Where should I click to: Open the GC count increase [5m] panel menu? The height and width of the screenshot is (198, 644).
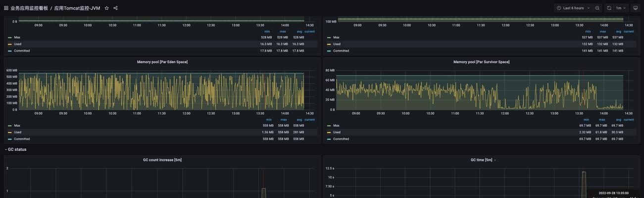pyautogui.click(x=162, y=160)
